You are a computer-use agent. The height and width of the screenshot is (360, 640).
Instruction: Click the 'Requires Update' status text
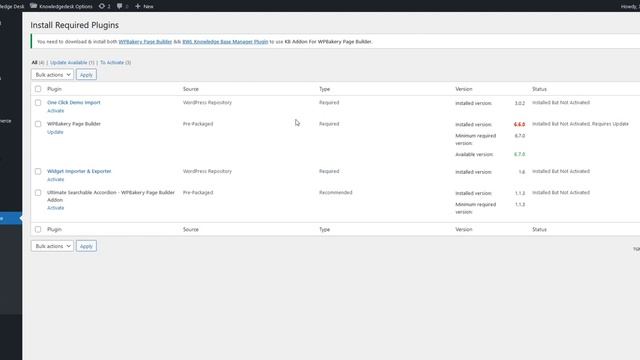click(x=610, y=124)
